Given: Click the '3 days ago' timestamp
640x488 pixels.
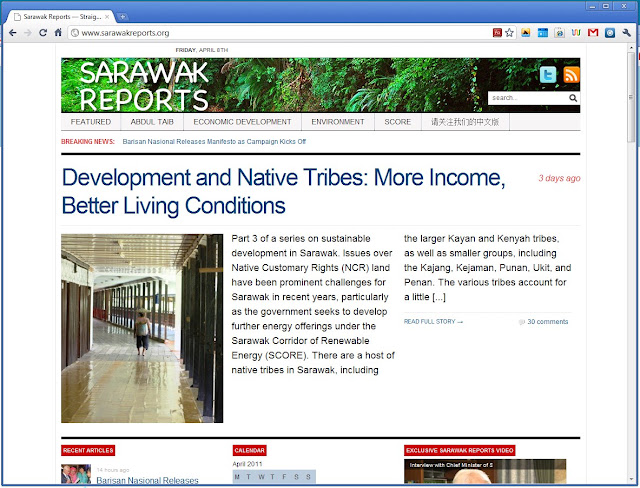Looking at the screenshot, I should (559, 178).
